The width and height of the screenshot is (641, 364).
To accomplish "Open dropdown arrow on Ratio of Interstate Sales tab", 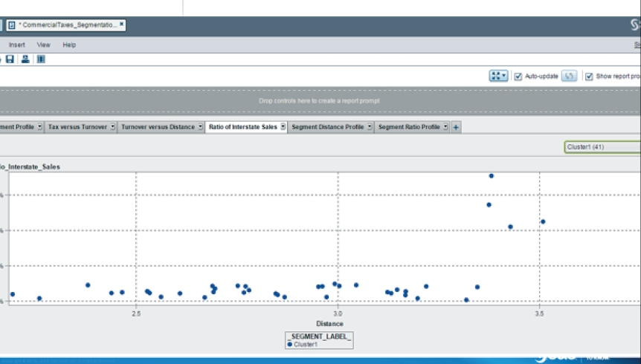I will pos(283,127).
